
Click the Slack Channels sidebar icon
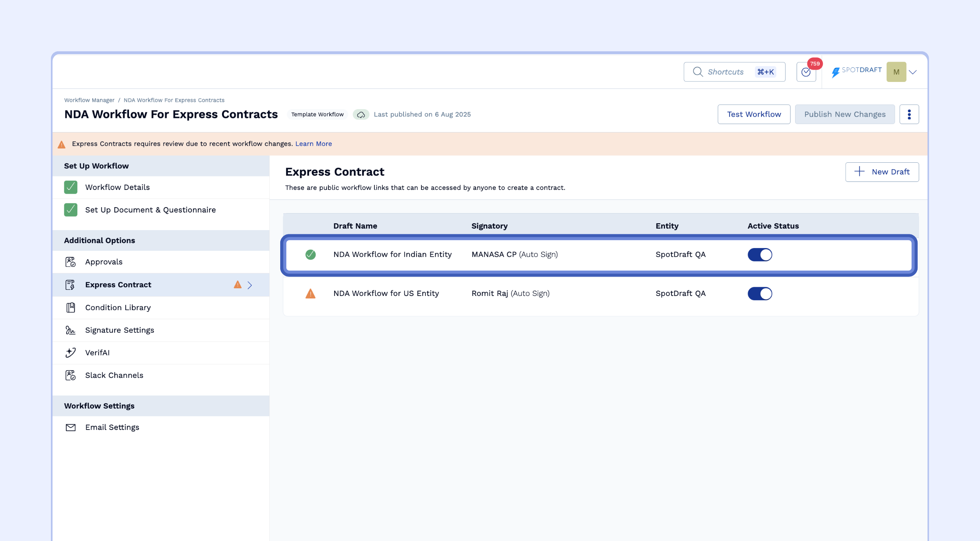click(70, 375)
